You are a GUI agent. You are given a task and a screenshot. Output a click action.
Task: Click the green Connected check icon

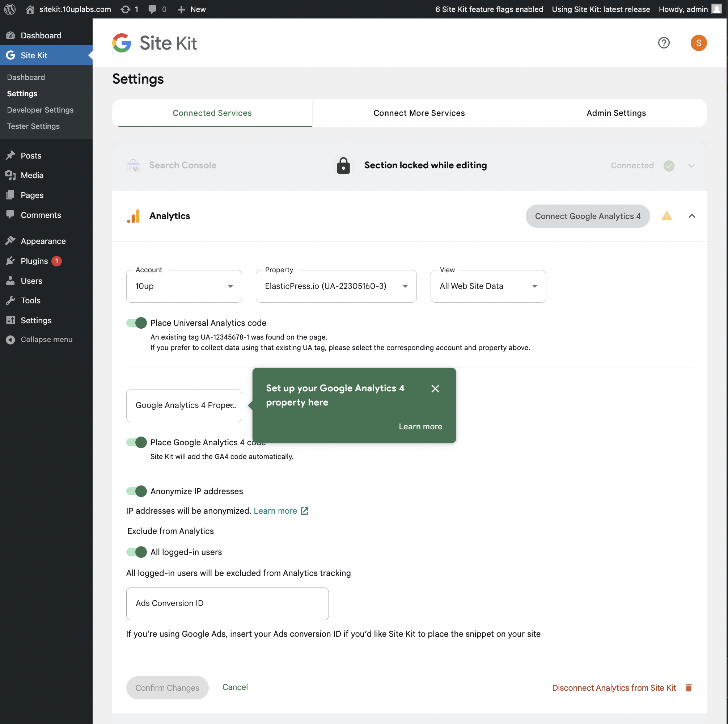(669, 165)
